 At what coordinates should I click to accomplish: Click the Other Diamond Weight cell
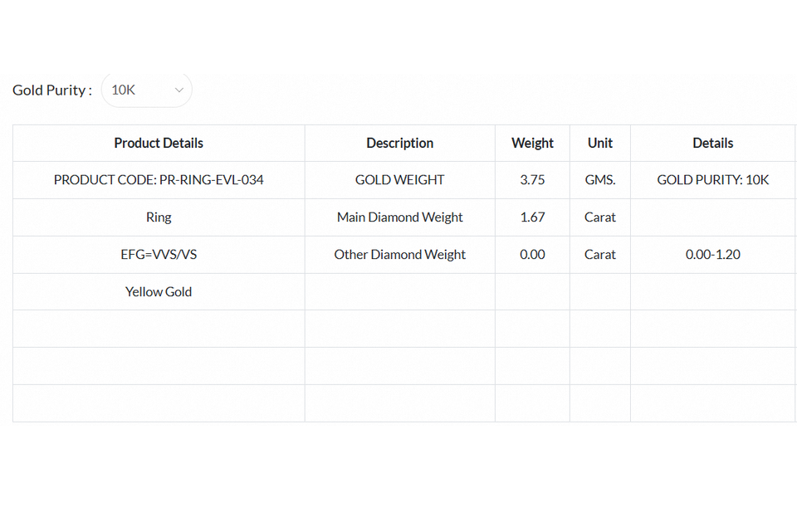(x=399, y=254)
